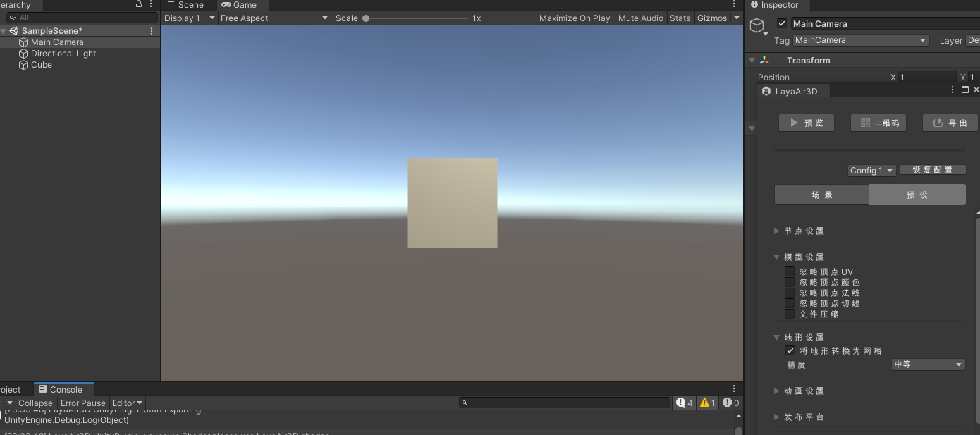This screenshot has height=435, width=980.
Task: Enable 忽略顶点切线 checkbox
Action: pos(790,303)
